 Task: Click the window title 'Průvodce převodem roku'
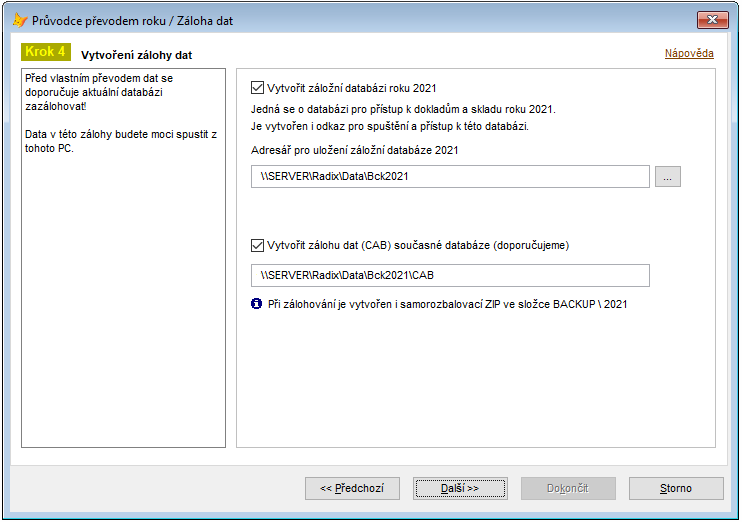click(132, 20)
